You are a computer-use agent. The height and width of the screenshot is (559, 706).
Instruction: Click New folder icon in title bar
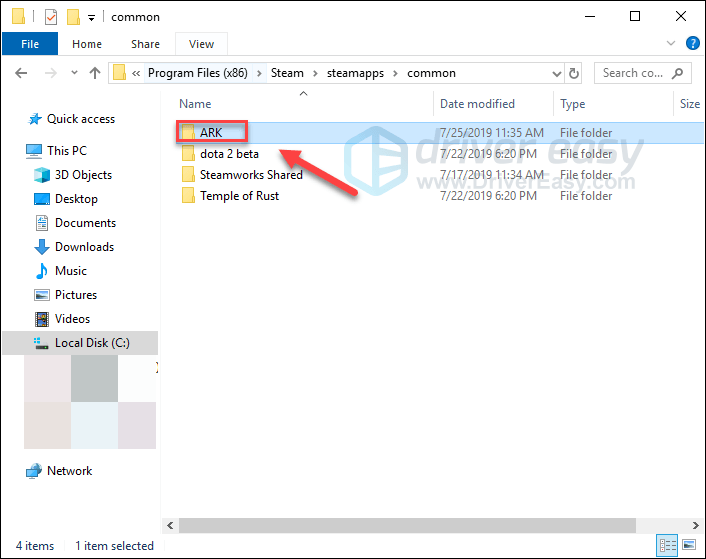point(72,17)
